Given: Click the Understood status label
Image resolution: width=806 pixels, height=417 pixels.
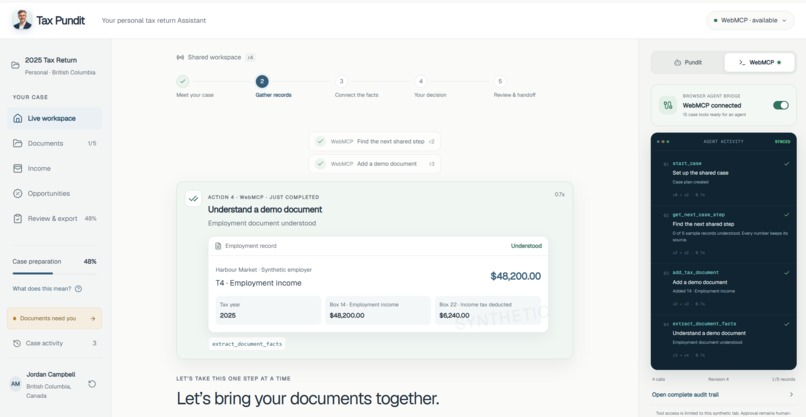Looking at the screenshot, I should click(526, 246).
